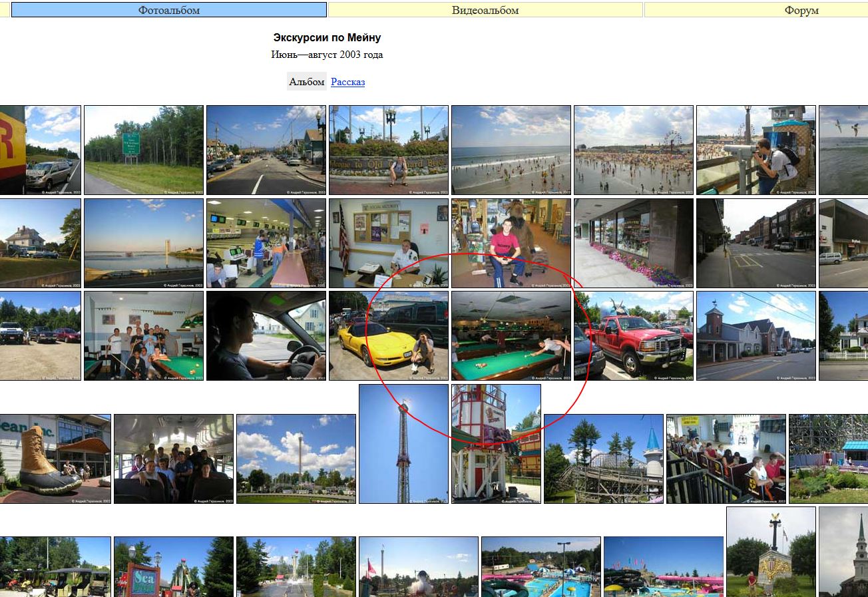The image size is (868, 597).
Task: Open the red and white tower building photo
Action: pyautogui.click(x=496, y=444)
